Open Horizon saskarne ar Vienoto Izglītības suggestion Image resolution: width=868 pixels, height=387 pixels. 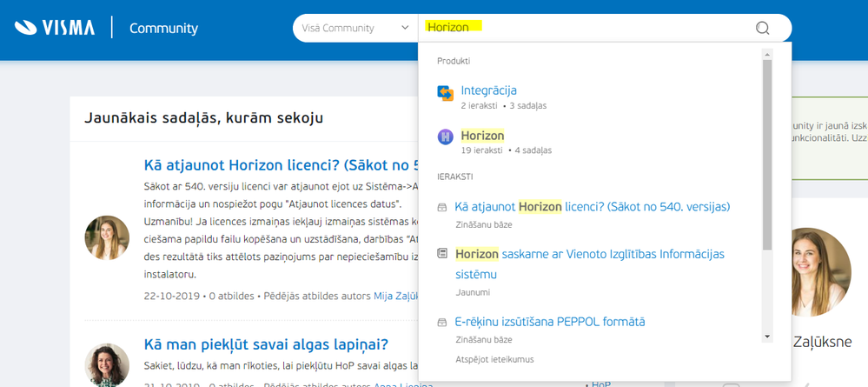point(590,264)
